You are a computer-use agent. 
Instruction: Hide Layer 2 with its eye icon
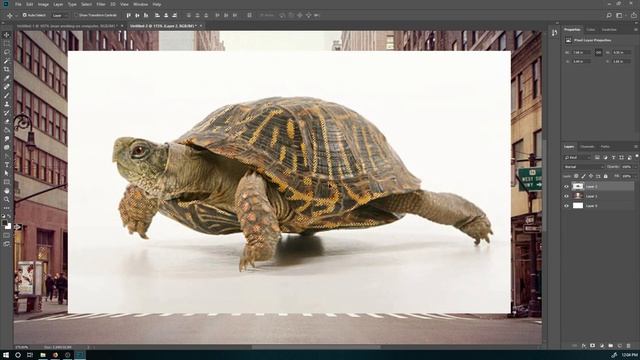tap(566, 186)
